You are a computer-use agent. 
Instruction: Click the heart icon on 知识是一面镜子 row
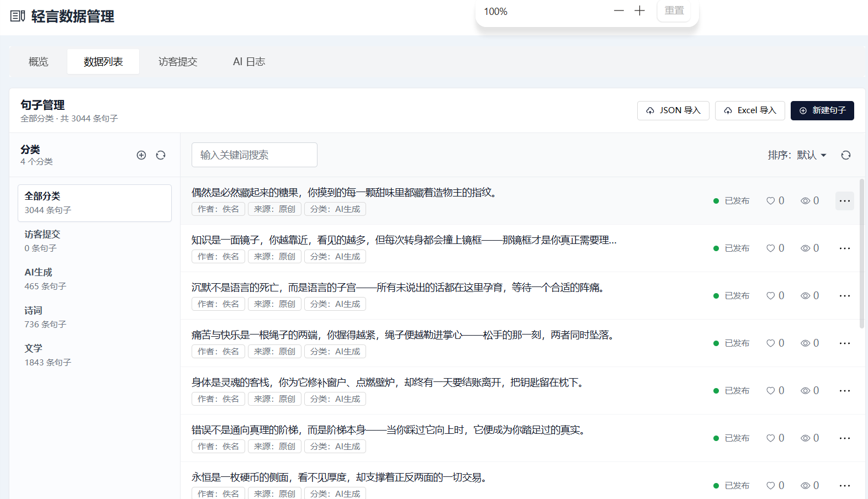[x=771, y=248]
